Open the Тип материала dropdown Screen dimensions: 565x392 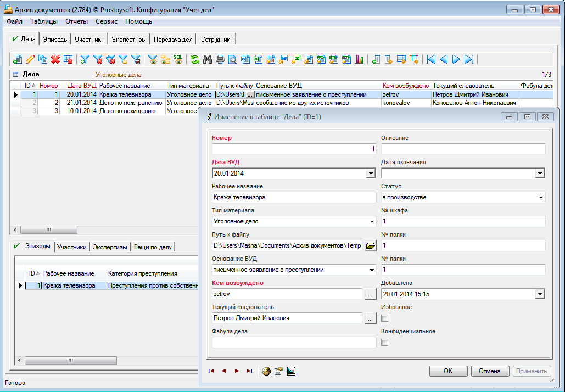click(x=372, y=222)
